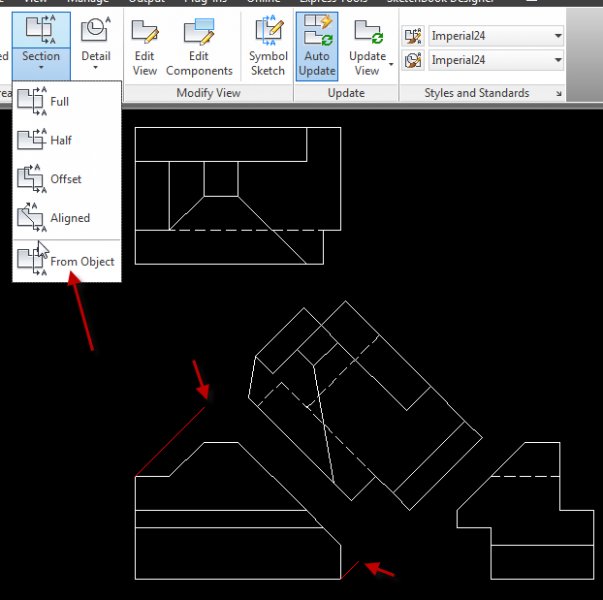Choose Offset from the Section menu
The height and width of the screenshot is (600, 603).
coord(67,179)
